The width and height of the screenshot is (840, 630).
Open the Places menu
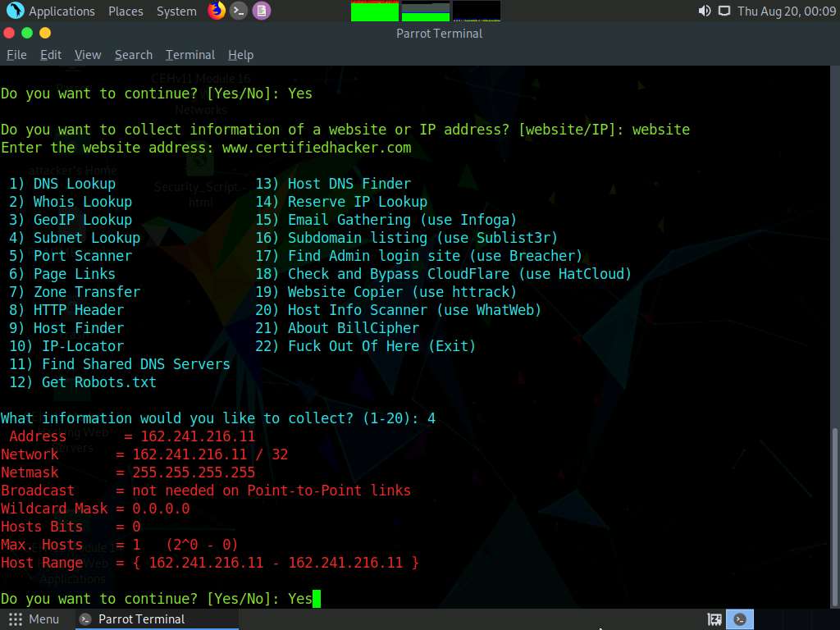pos(126,11)
